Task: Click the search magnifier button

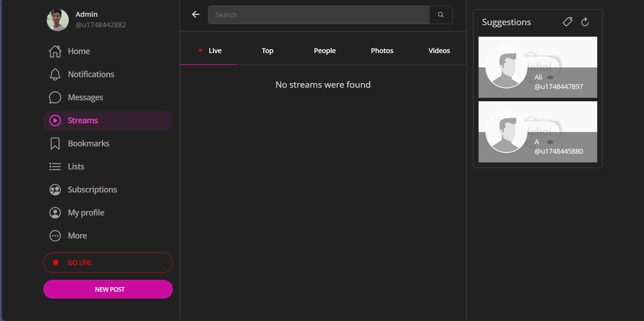Action: (x=441, y=15)
